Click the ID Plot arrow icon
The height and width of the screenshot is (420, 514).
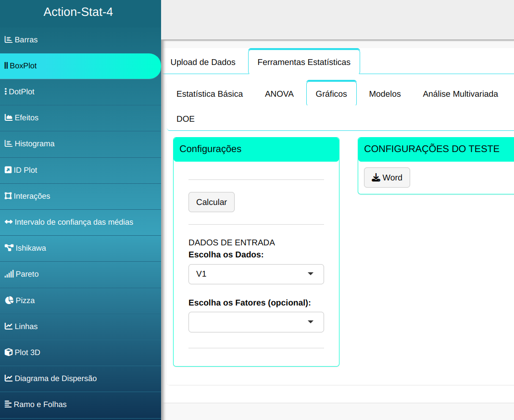click(x=8, y=170)
